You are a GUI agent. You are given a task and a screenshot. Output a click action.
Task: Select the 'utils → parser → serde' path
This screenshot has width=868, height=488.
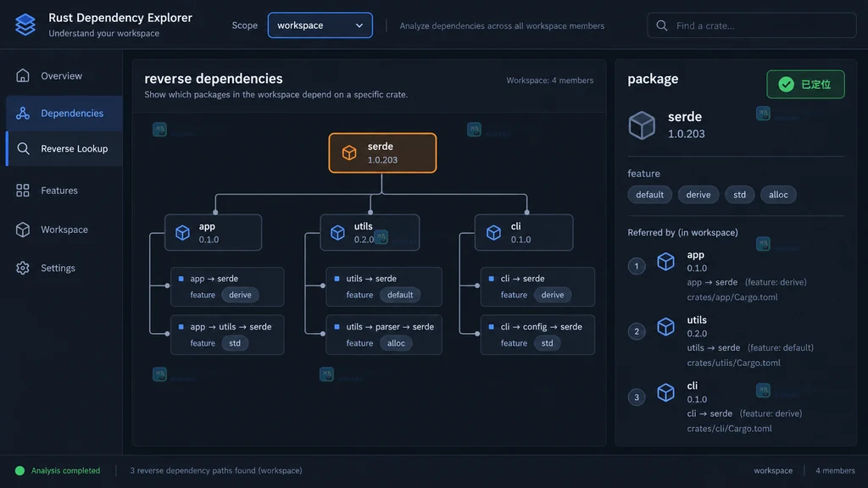[x=384, y=335]
